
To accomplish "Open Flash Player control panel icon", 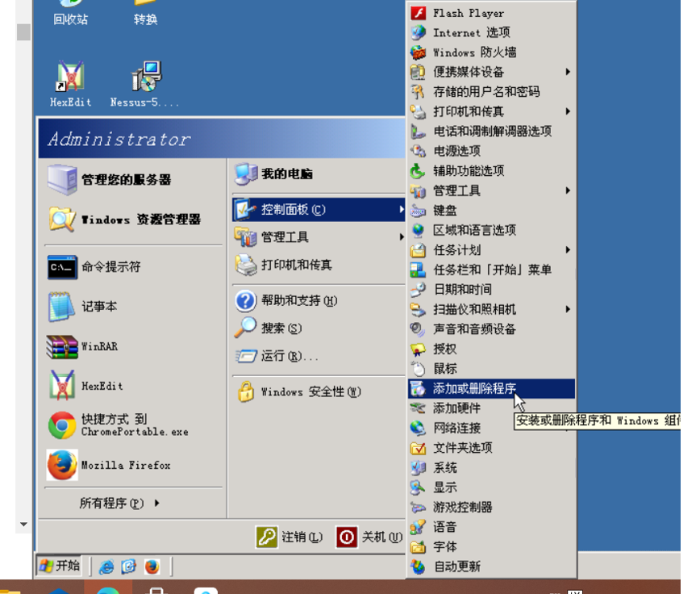I will tap(419, 13).
